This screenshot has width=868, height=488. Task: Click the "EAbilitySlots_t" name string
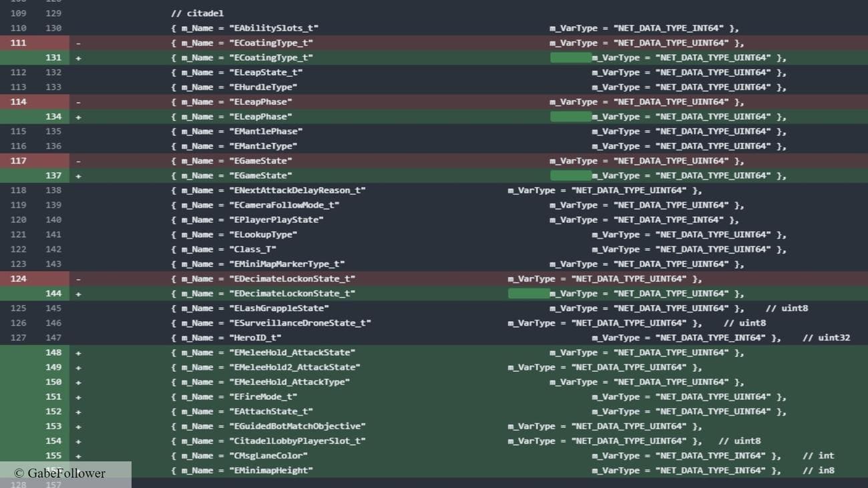click(274, 28)
